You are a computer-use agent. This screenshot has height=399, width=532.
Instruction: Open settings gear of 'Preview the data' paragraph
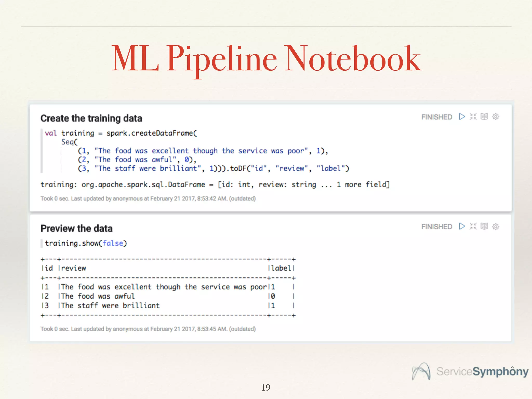(x=496, y=227)
